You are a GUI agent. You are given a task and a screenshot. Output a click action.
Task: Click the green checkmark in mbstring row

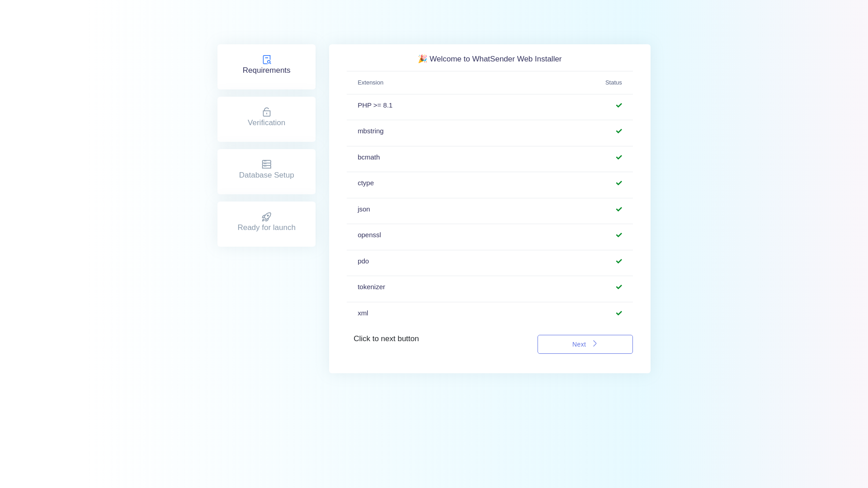point(618,131)
